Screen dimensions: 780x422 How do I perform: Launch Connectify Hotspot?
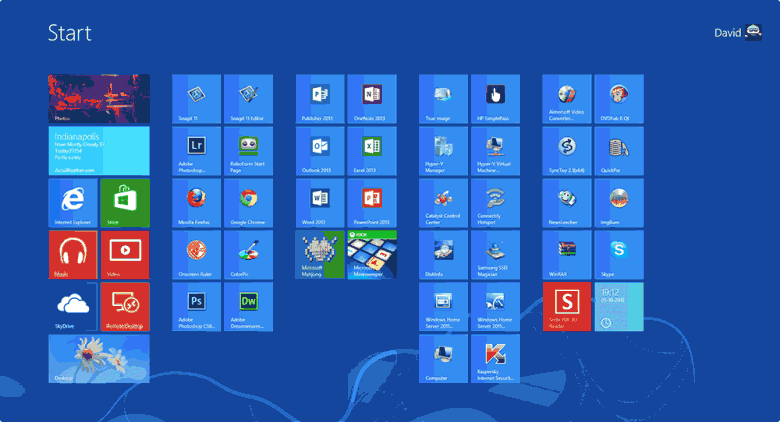click(495, 203)
